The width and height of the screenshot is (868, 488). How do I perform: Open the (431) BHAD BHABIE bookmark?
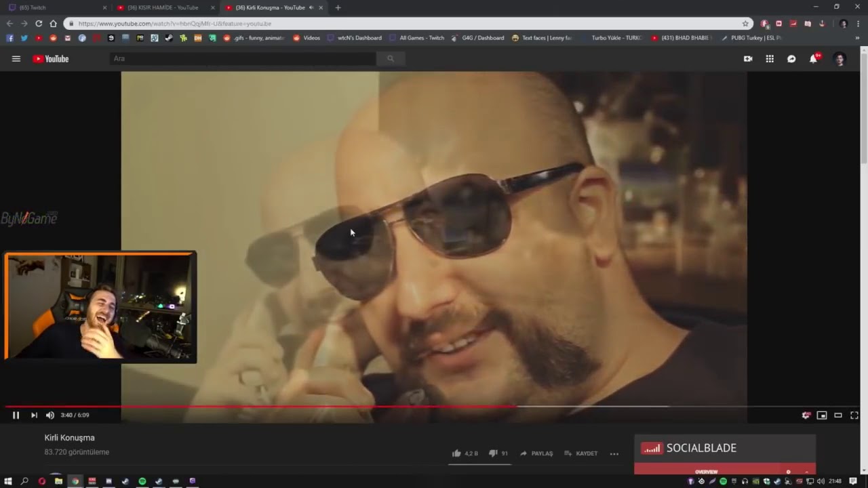682,38
